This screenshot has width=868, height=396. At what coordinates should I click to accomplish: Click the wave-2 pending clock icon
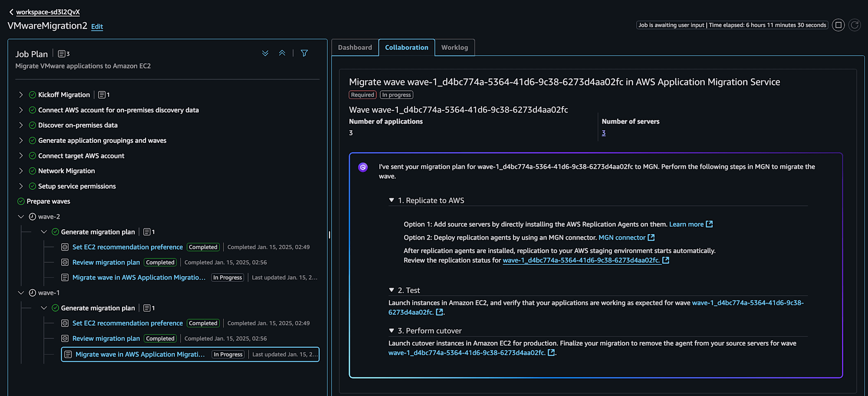point(33,216)
